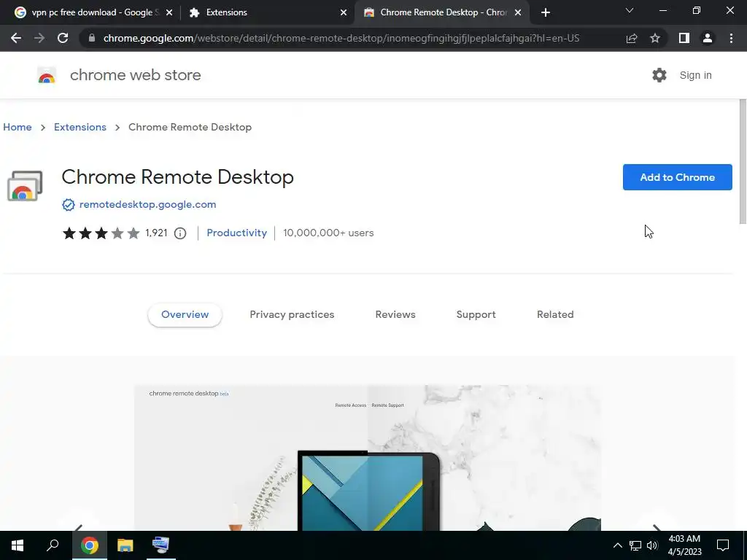Open the Chrome three-dot menu
The height and width of the screenshot is (560, 747).
point(731,38)
